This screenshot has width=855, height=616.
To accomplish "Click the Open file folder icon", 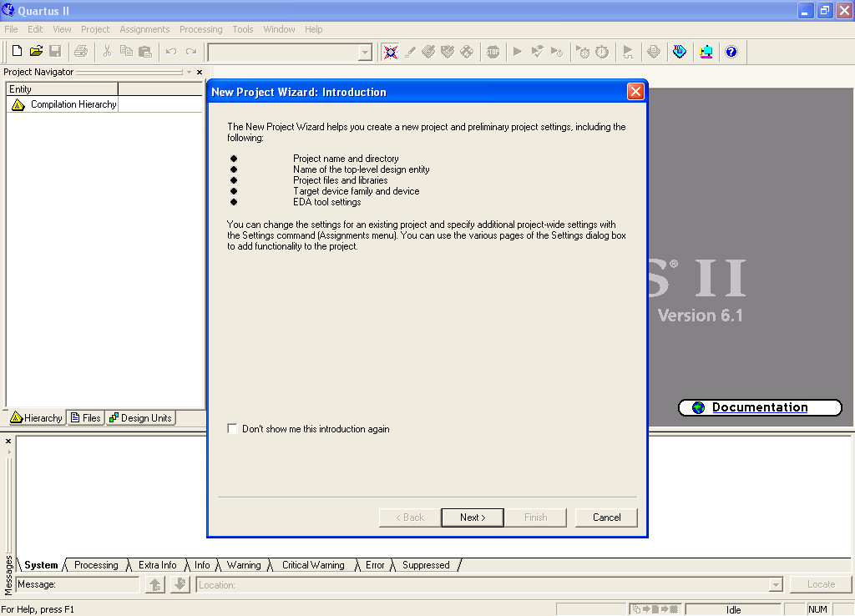I will [36, 52].
